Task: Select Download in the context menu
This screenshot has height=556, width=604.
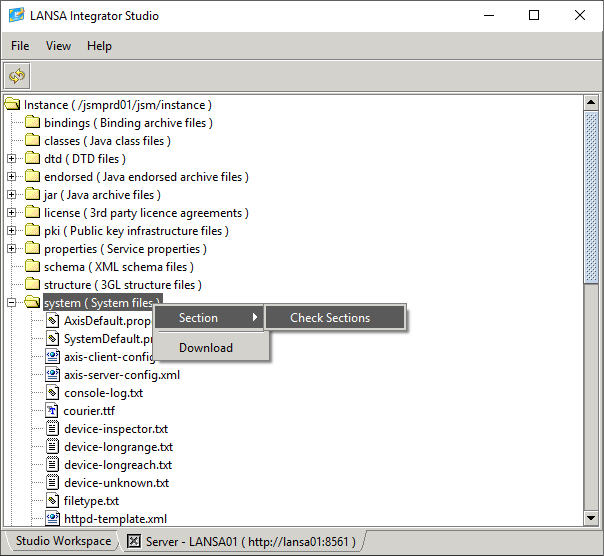Action: [206, 348]
